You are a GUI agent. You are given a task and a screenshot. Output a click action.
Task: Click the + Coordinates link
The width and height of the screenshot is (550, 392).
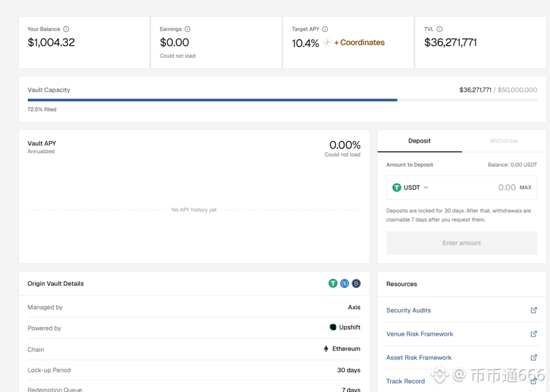click(359, 42)
